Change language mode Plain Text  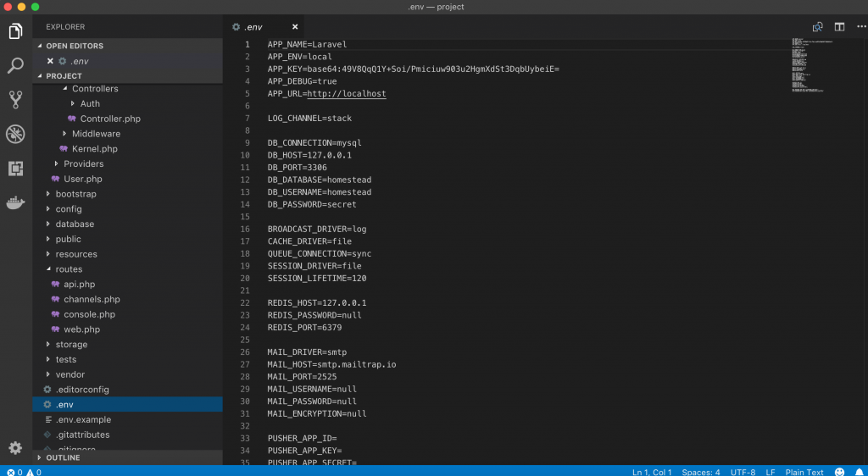coord(804,472)
